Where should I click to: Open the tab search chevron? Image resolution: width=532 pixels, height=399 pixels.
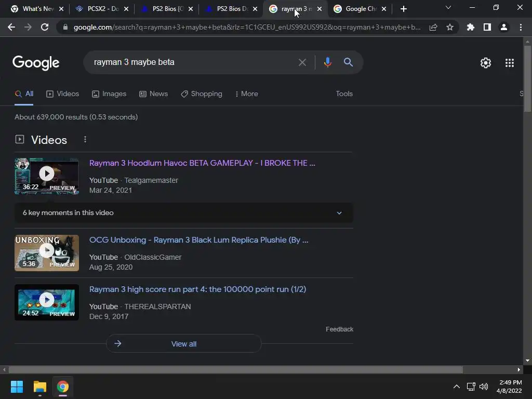point(448,7)
